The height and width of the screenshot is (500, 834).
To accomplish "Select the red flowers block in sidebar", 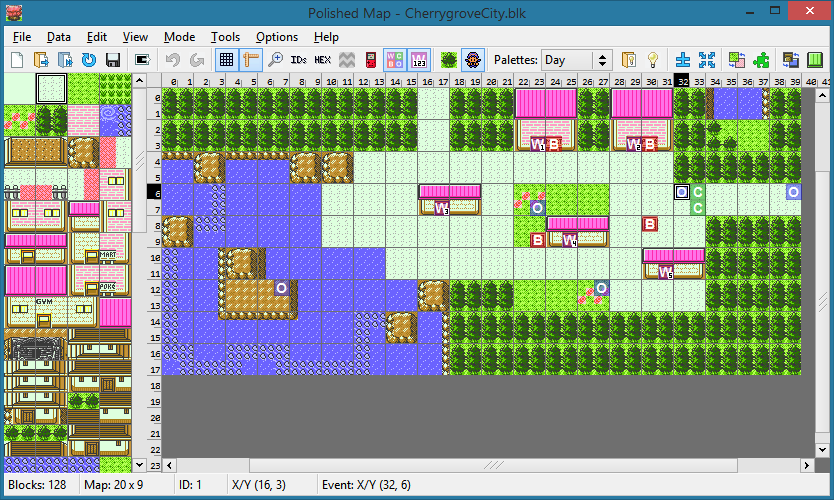I will tap(20, 121).
